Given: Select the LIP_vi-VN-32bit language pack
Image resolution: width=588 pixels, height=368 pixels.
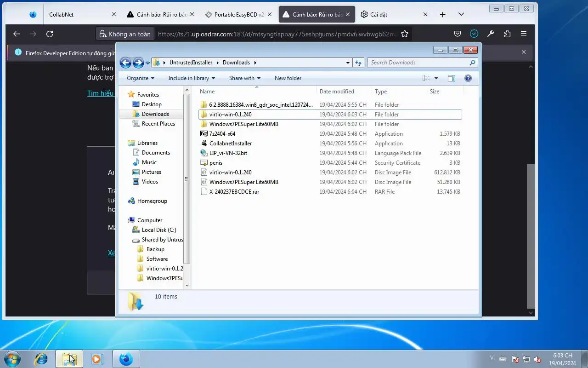Looking at the screenshot, I should tap(330, 153).
